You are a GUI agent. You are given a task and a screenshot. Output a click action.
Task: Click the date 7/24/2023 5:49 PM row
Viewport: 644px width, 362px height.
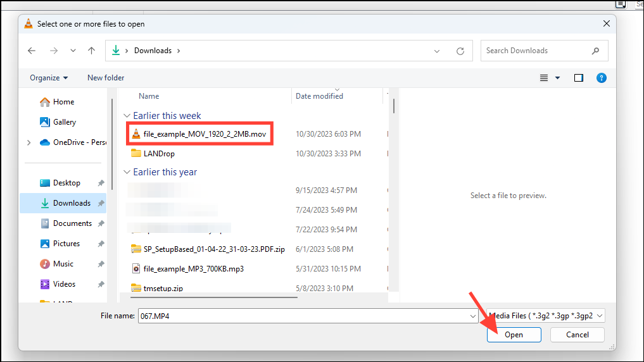coord(326,210)
